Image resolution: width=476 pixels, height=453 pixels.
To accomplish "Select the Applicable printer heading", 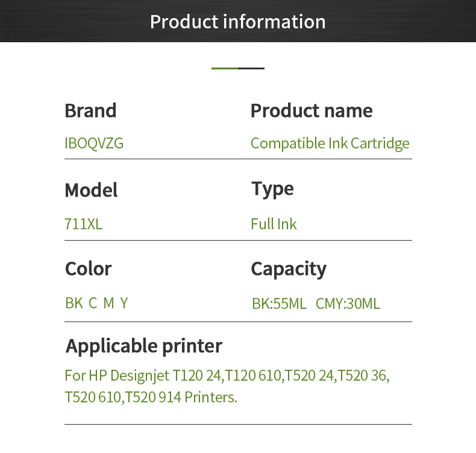I will coord(144,346).
